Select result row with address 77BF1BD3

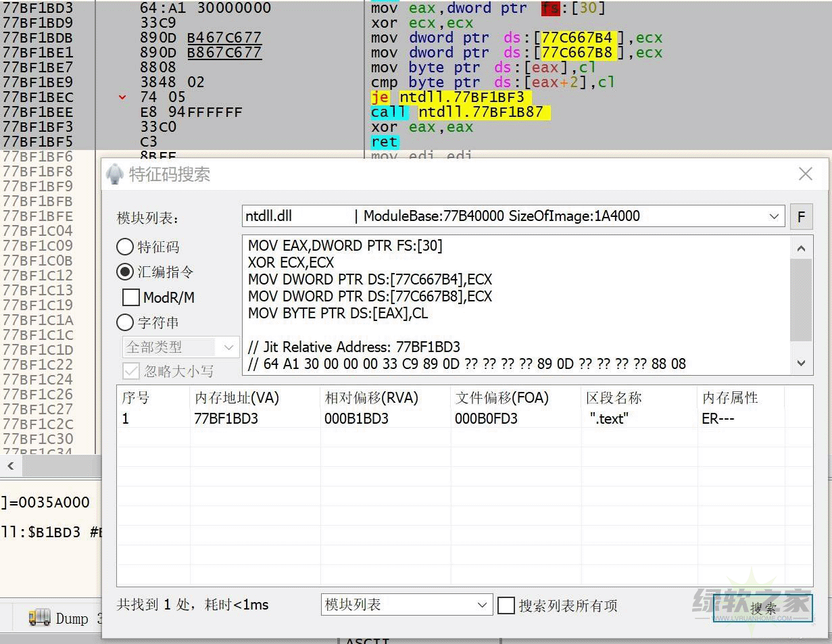point(226,419)
